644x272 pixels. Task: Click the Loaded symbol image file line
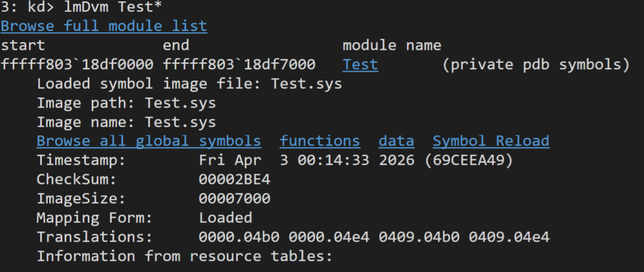pyautogui.click(x=189, y=84)
